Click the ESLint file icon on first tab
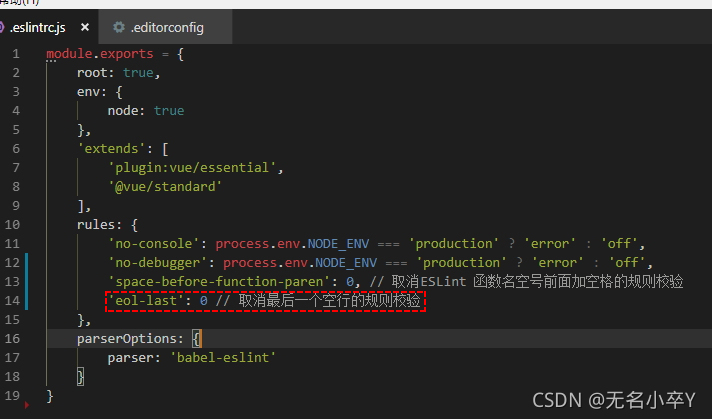 [x=6, y=25]
